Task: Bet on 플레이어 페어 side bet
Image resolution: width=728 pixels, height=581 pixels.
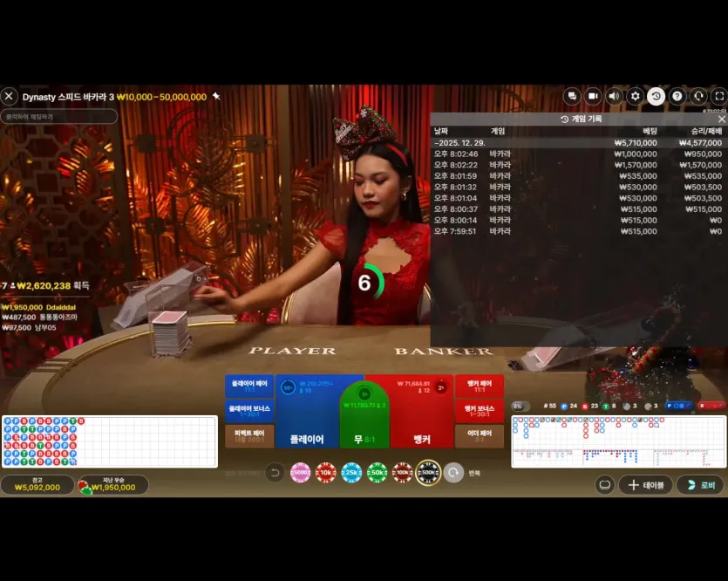Action: [x=249, y=386]
